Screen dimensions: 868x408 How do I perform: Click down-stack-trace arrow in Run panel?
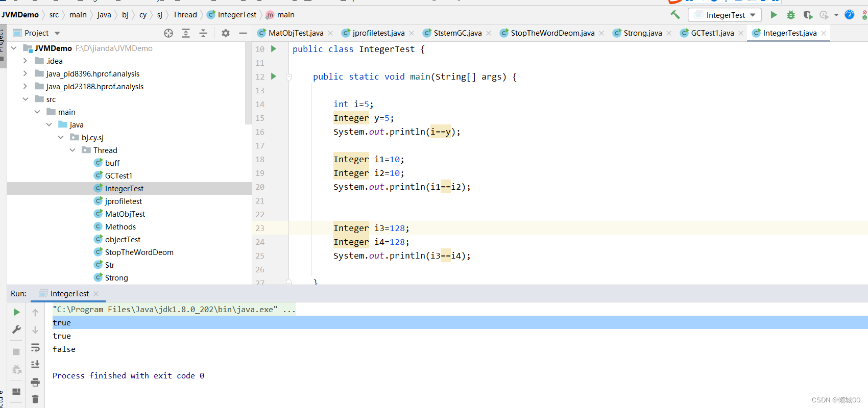pos(35,330)
